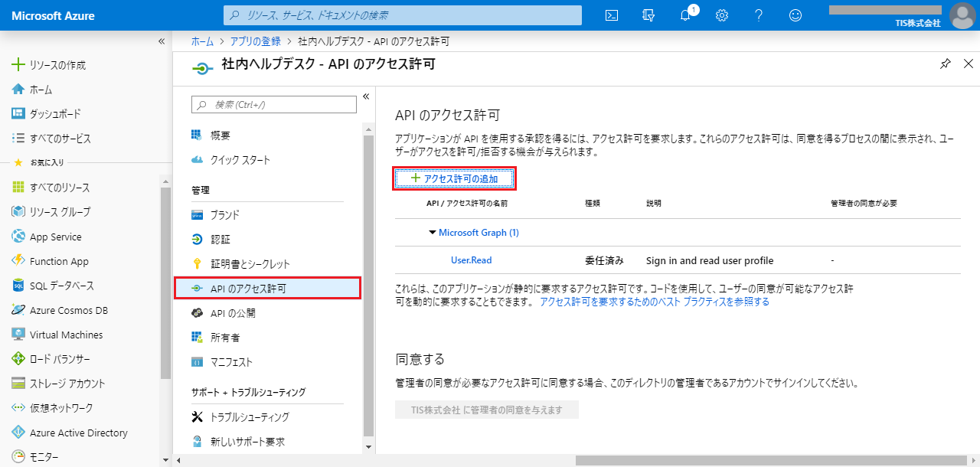Image resolution: width=980 pixels, height=467 pixels.
Task: Click the API / アクセス許可の名前 column header
Action: pos(467,204)
